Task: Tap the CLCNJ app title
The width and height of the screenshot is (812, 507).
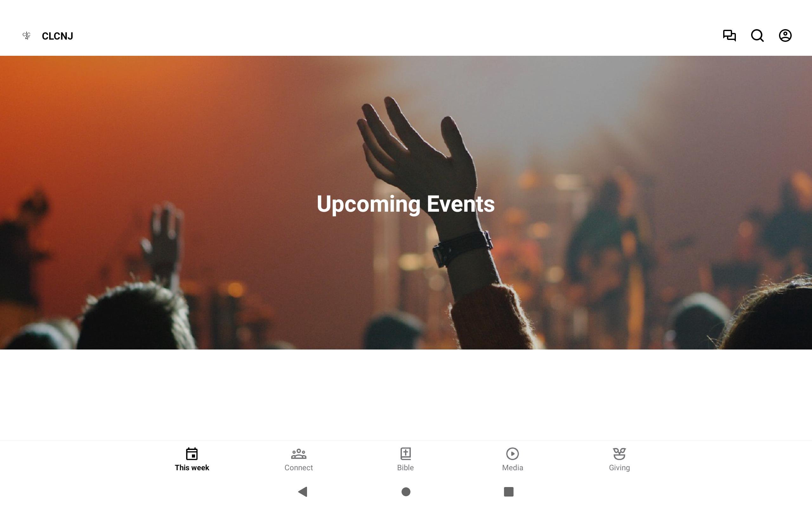Action: pos(57,36)
